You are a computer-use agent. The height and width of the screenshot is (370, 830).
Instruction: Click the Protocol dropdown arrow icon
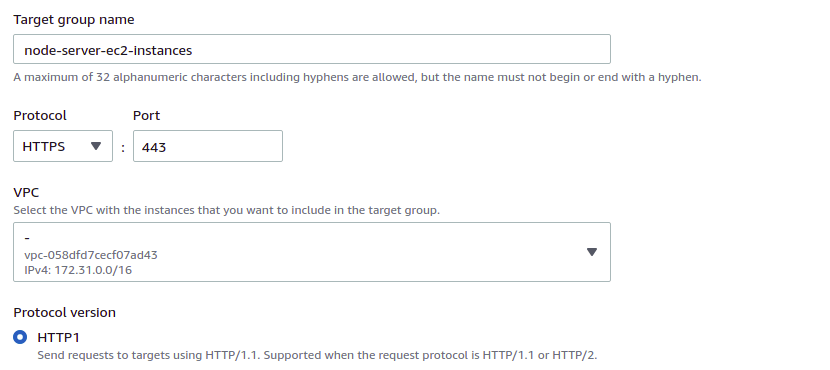click(x=96, y=146)
